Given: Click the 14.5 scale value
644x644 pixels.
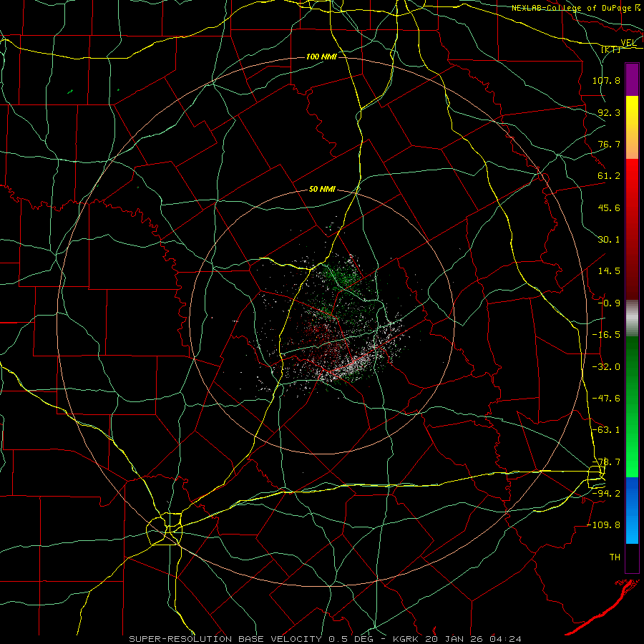Looking at the screenshot, I should coord(609,271).
